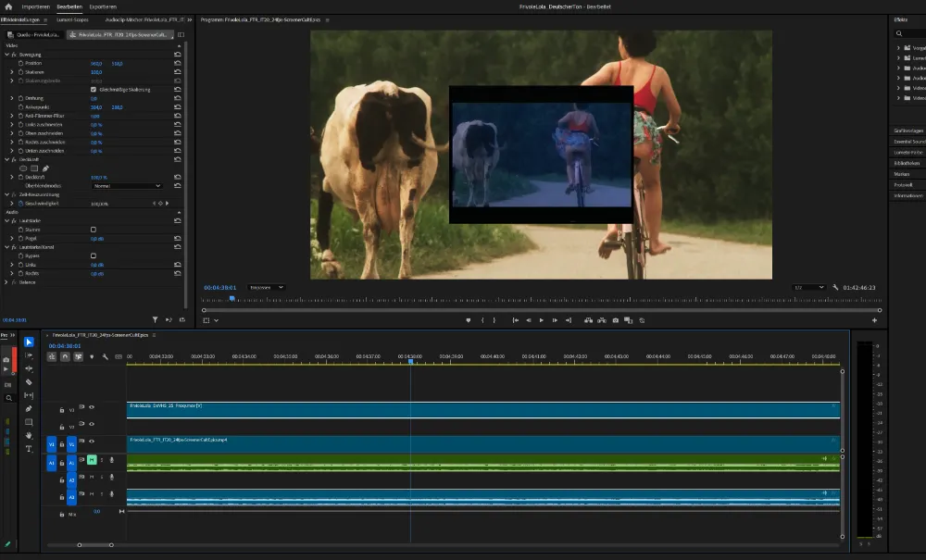
Task: Click the Home icon at top left
Action: (x=8, y=6)
